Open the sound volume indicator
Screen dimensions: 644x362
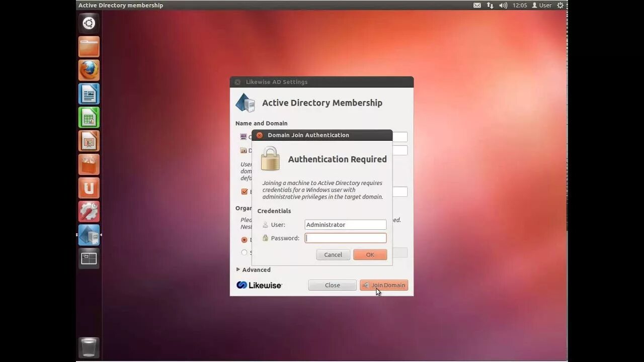pos(503,5)
